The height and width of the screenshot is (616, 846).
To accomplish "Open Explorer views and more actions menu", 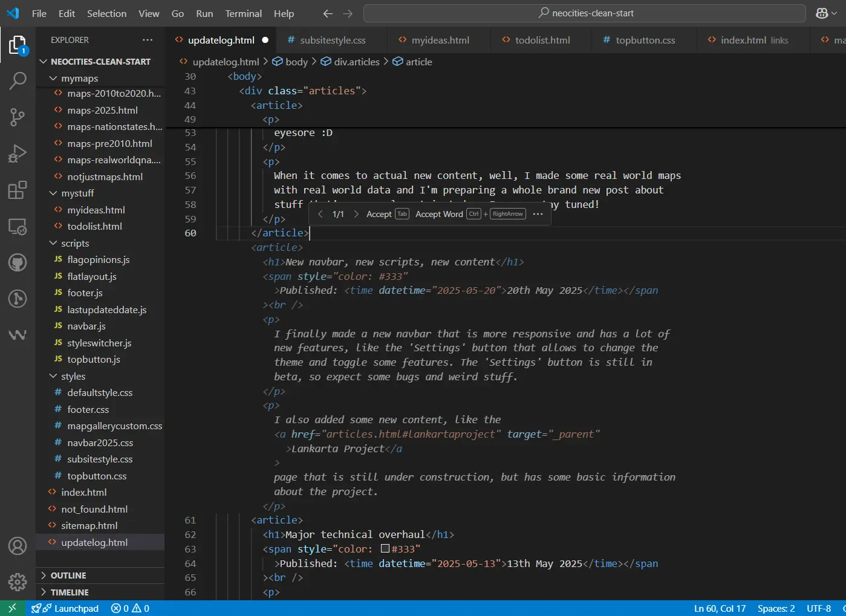I will click(148, 40).
